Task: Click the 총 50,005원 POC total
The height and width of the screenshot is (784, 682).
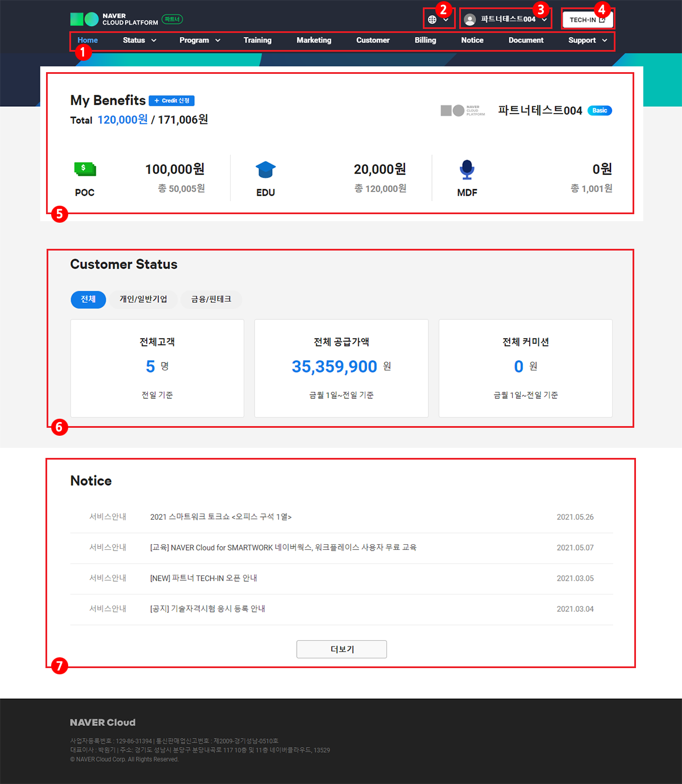Action: pos(181,189)
